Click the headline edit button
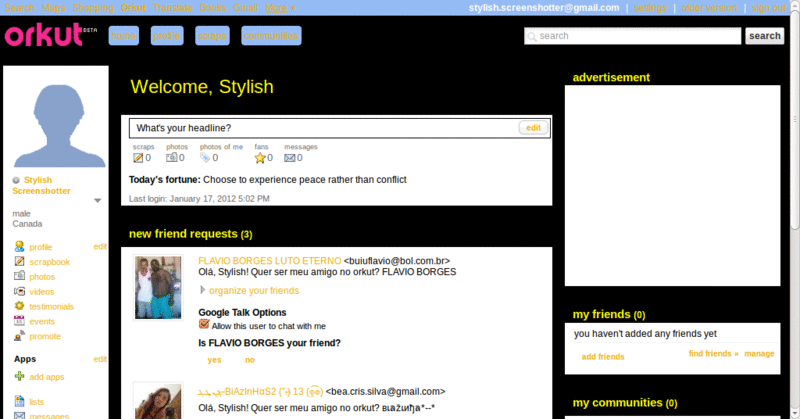The height and width of the screenshot is (419, 800). pyautogui.click(x=533, y=128)
